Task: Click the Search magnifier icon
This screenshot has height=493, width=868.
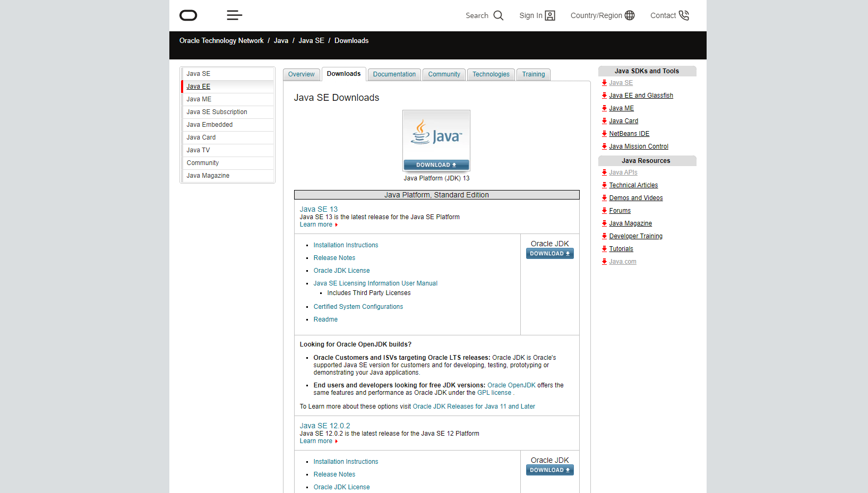Action: point(498,15)
